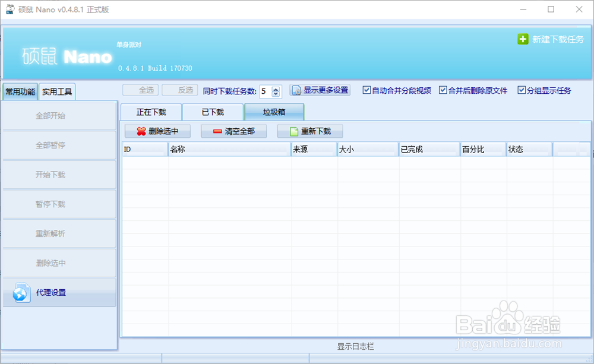The height and width of the screenshot is (364, 594).
Task: Click the app icon in title bar
Action: click(x=10, y=9)
